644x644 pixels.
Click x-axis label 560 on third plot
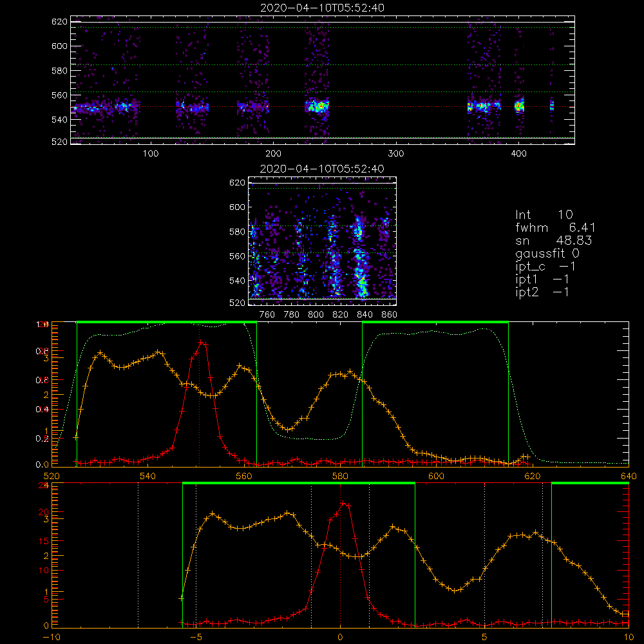(x=244, y=476)
